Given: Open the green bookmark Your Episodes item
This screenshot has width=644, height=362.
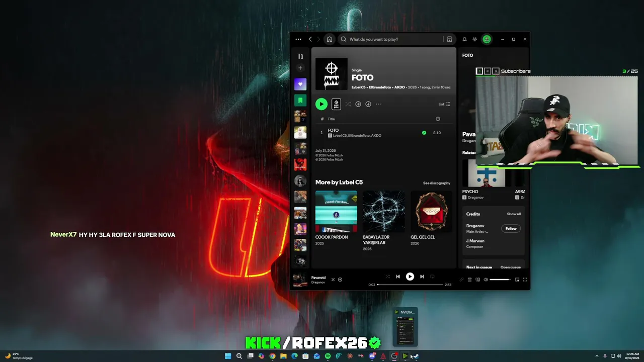Looking at the screenshot, I should (x=300, y=101).
